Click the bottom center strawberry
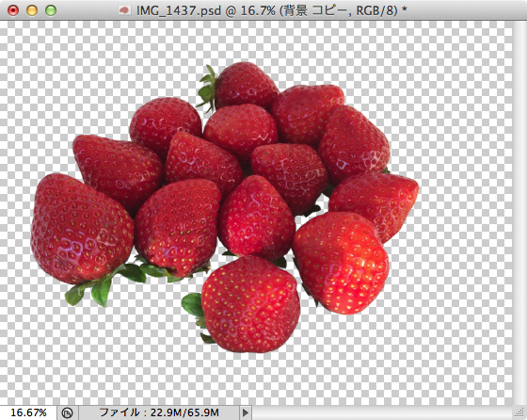The image size is (527, 420). 250,304
